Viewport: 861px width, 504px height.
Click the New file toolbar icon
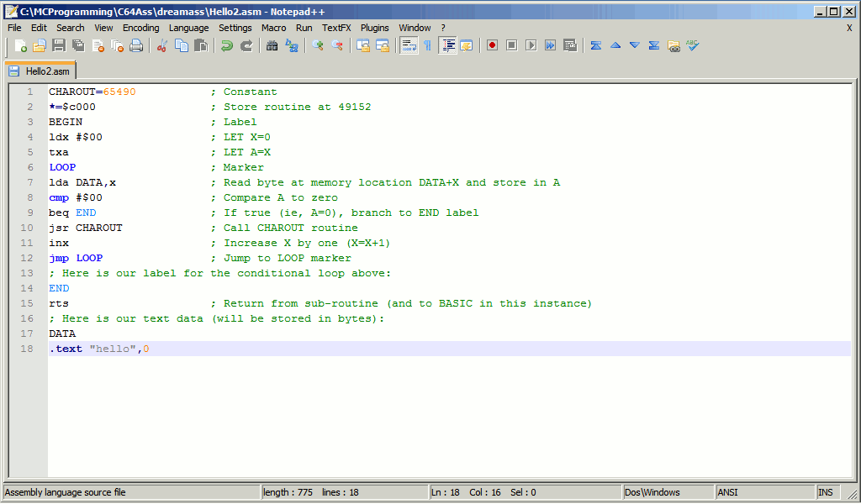[x=21, y=45]
